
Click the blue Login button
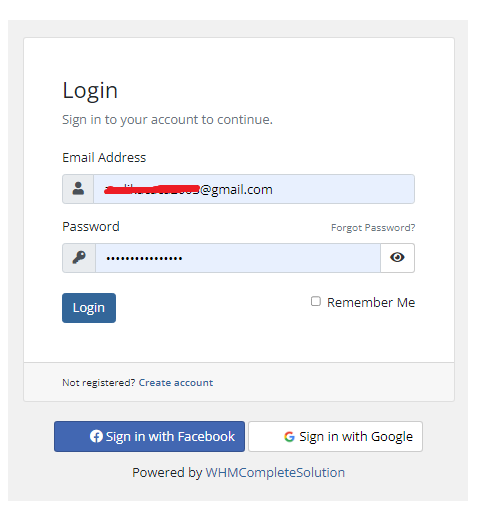pos(89,308)
